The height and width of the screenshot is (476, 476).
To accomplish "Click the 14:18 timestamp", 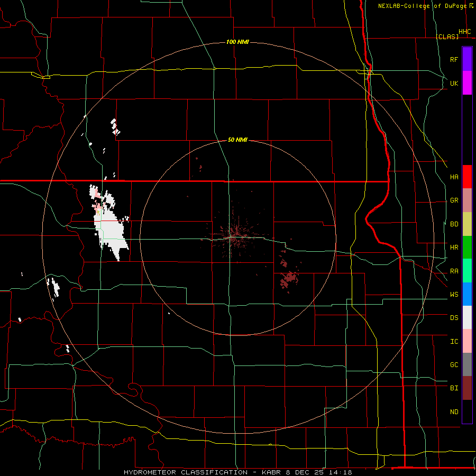I will click(341, 472).
